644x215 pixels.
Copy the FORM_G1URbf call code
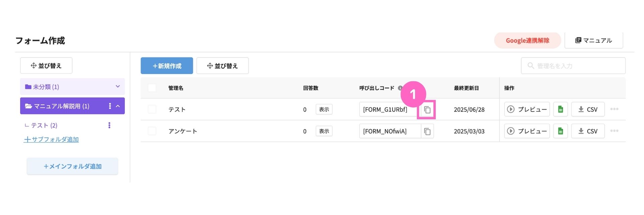[x=427, y=110]
